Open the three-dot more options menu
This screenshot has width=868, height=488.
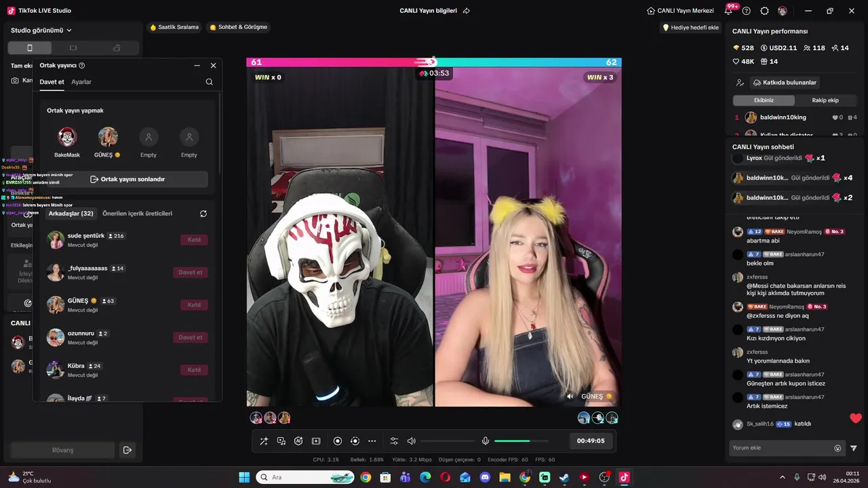372,441
